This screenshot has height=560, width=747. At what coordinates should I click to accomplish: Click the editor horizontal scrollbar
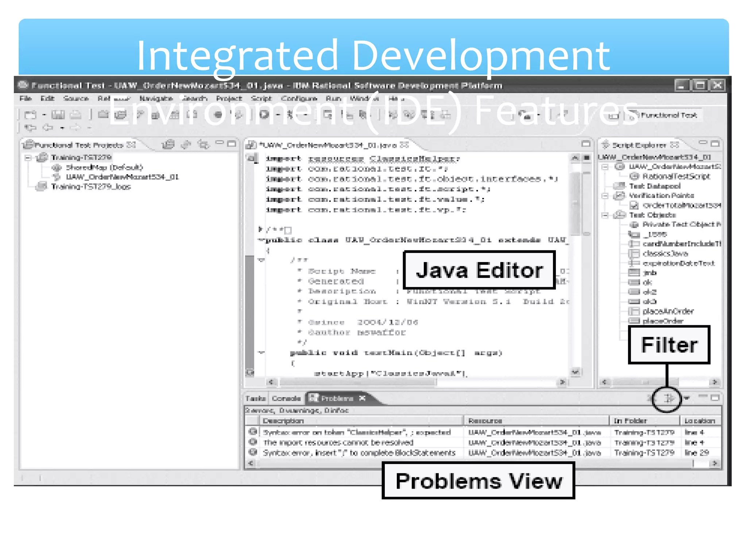click(x=357, y=382)
